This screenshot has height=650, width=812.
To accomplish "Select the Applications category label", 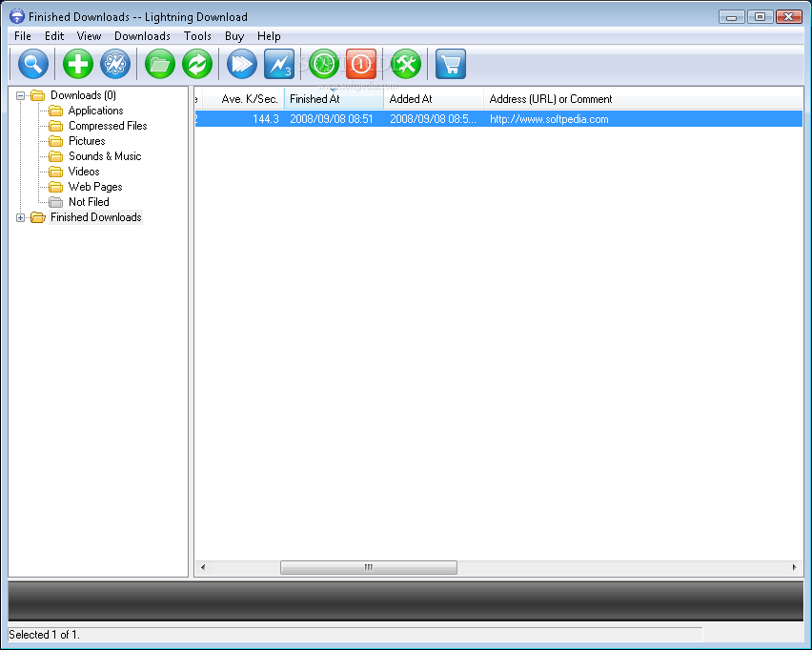I will (96, 111).
